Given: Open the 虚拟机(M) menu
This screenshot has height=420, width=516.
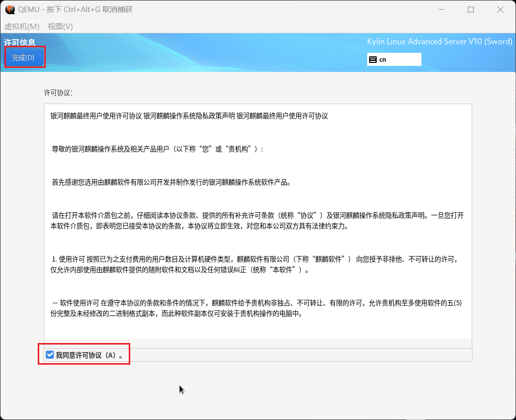Looking at the screenshot, I should 22,26.
